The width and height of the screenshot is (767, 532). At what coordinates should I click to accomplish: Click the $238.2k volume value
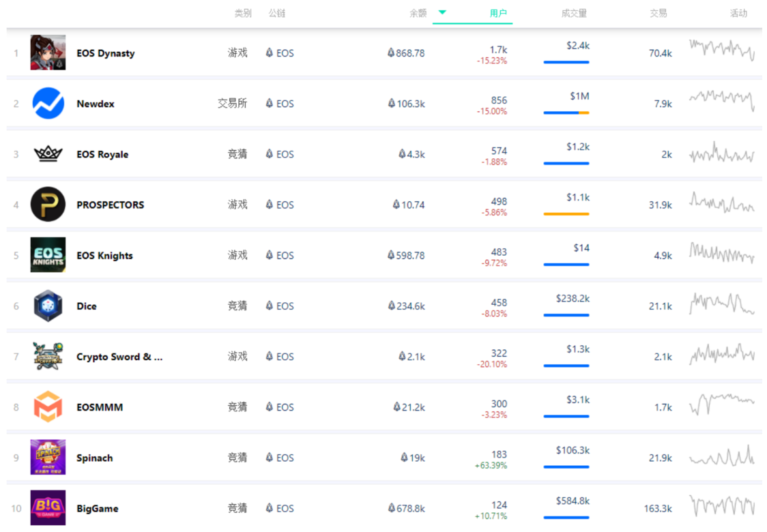(573, 298)
